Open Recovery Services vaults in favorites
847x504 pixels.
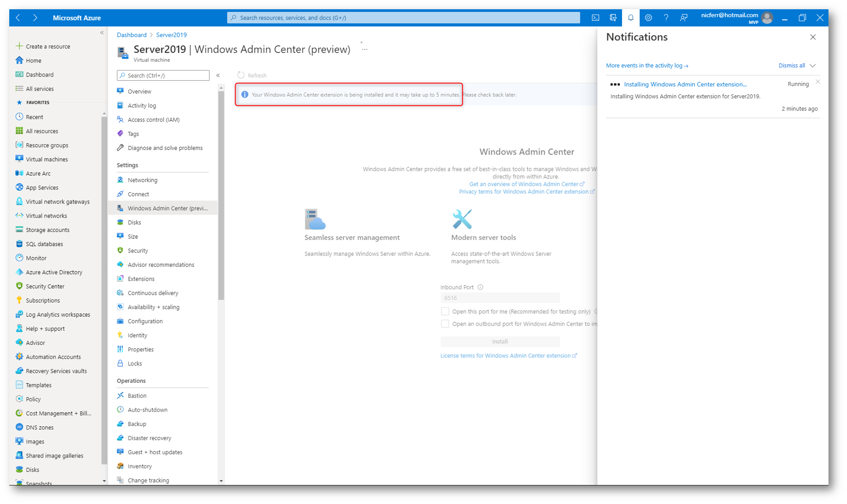pyautogui.click(x=56, y=371)
